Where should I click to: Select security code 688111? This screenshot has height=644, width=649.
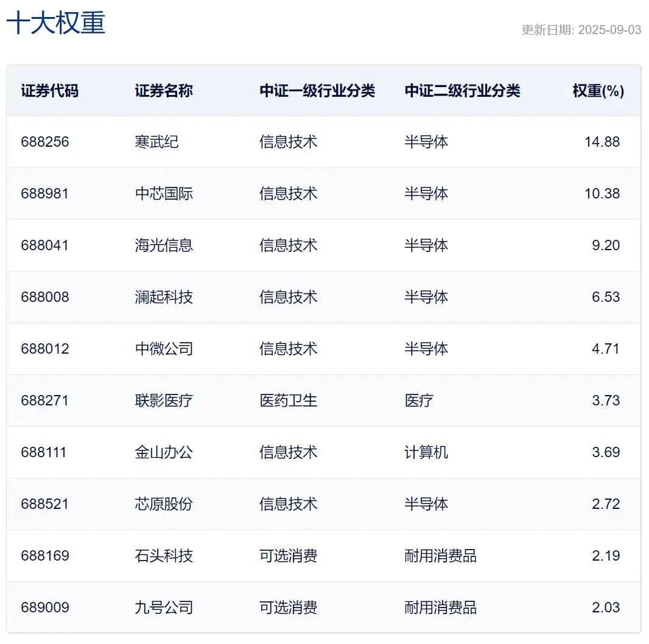coord(43,452)
